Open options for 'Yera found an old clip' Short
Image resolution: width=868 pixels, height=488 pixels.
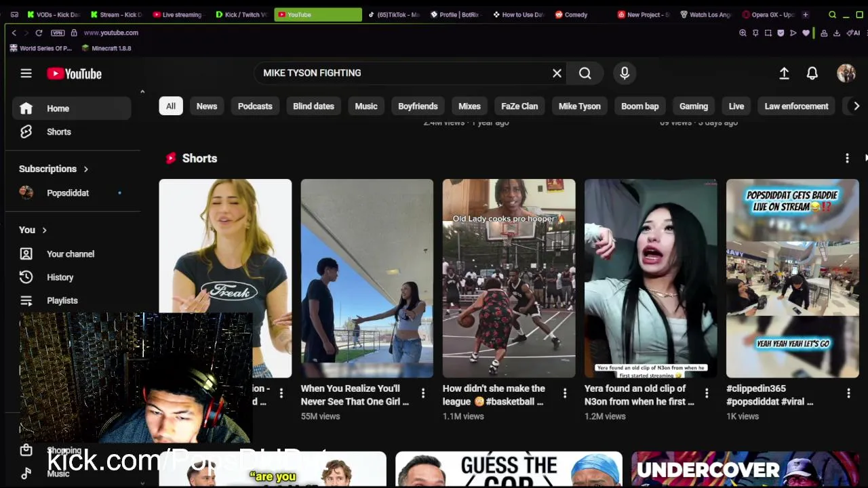coord(706,393)
